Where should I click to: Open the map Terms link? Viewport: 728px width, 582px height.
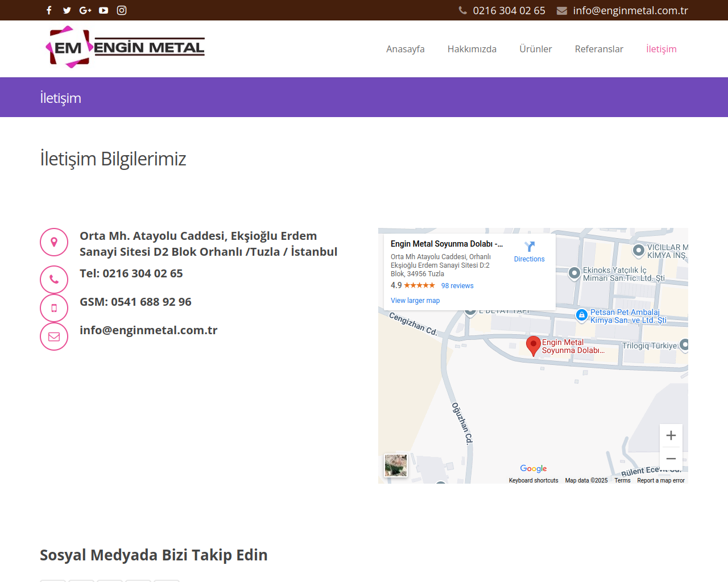(x=622, y=480)
